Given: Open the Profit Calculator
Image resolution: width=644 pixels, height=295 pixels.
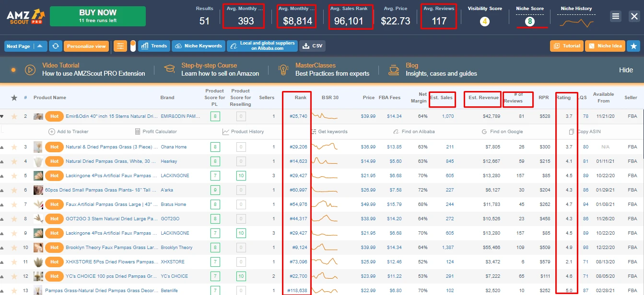Looking at the screenshot, I should pos(156,131).
